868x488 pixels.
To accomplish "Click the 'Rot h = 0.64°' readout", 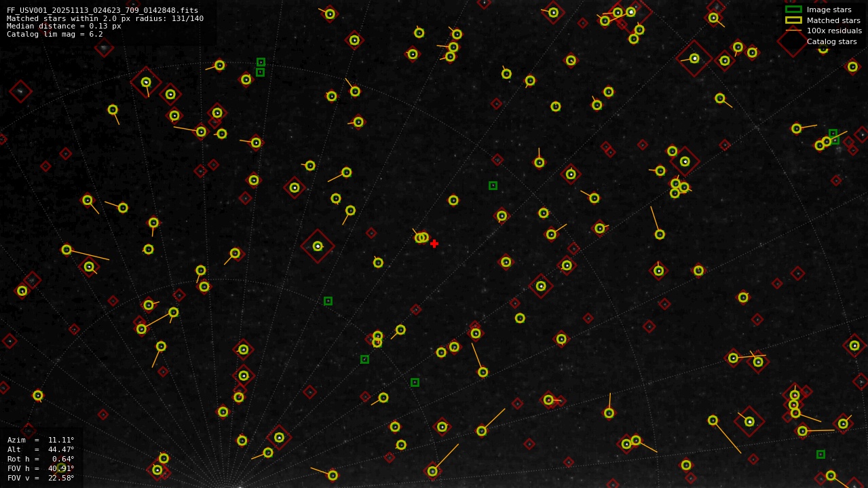I will (x=41, y=459).
